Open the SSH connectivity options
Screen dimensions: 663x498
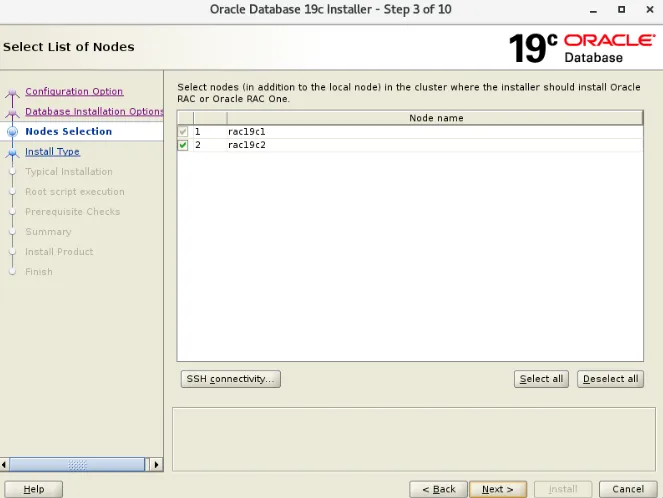click(231, 379)
